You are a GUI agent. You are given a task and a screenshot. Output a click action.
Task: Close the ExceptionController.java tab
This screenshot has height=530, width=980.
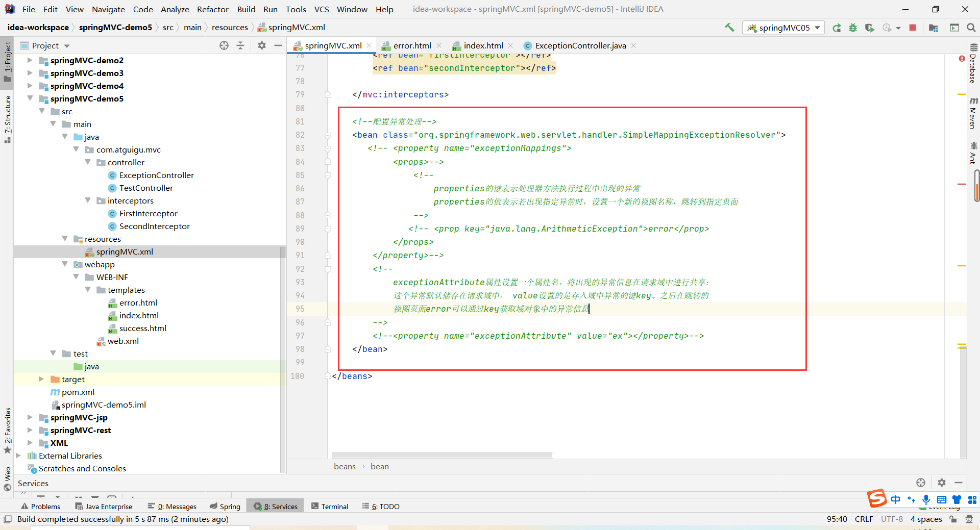pyautogui.click(x=633, y=45)
